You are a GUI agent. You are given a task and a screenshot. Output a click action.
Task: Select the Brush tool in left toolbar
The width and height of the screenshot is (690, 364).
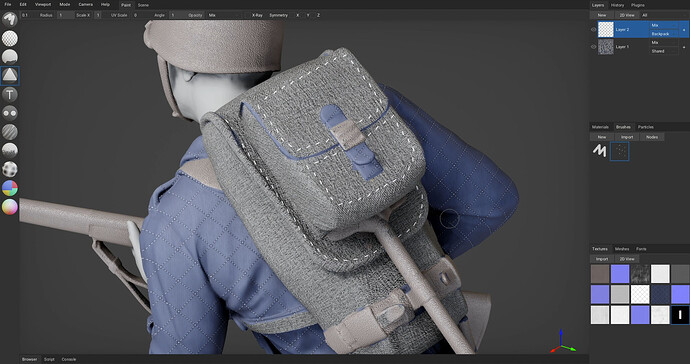(10, 19)
